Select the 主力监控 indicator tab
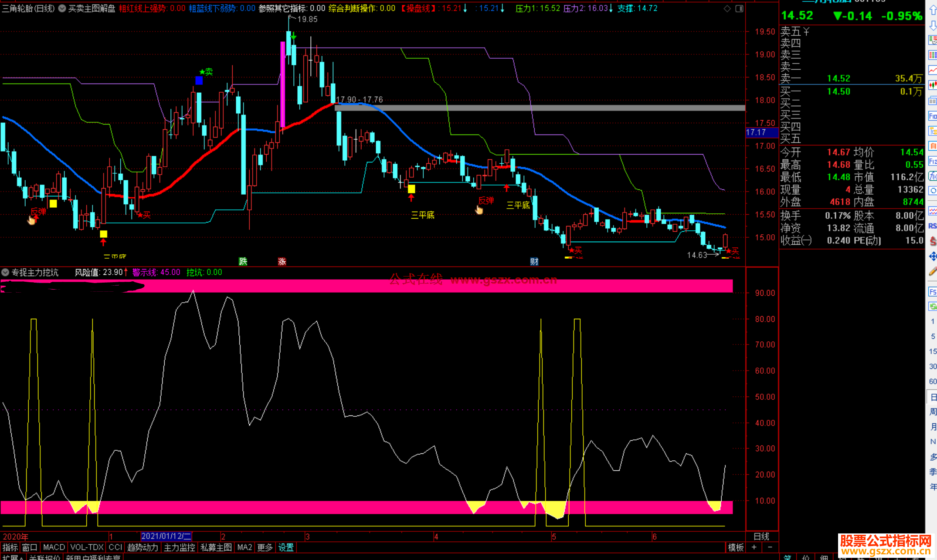 pyautogui.click(x=179, y=547)
